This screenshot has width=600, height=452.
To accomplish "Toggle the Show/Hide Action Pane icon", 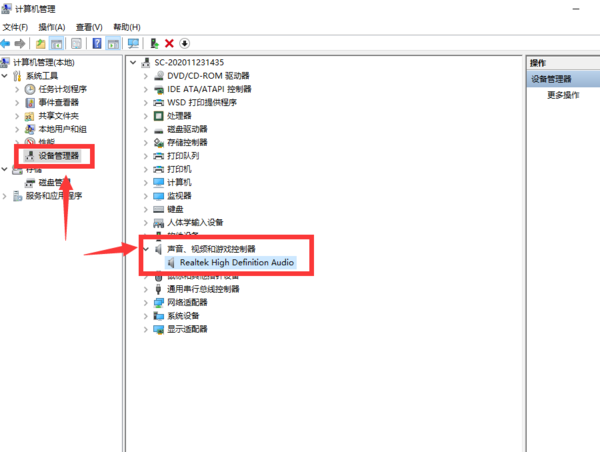I will point(113,44).
